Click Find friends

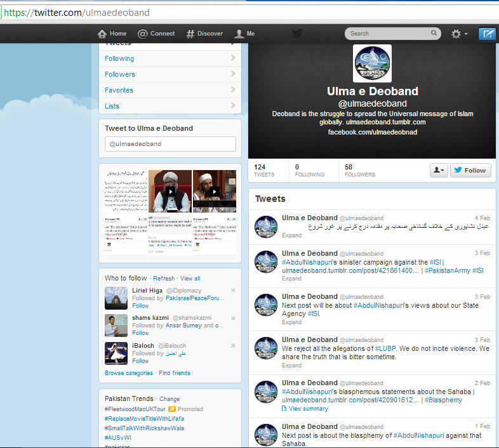[175, 373]
